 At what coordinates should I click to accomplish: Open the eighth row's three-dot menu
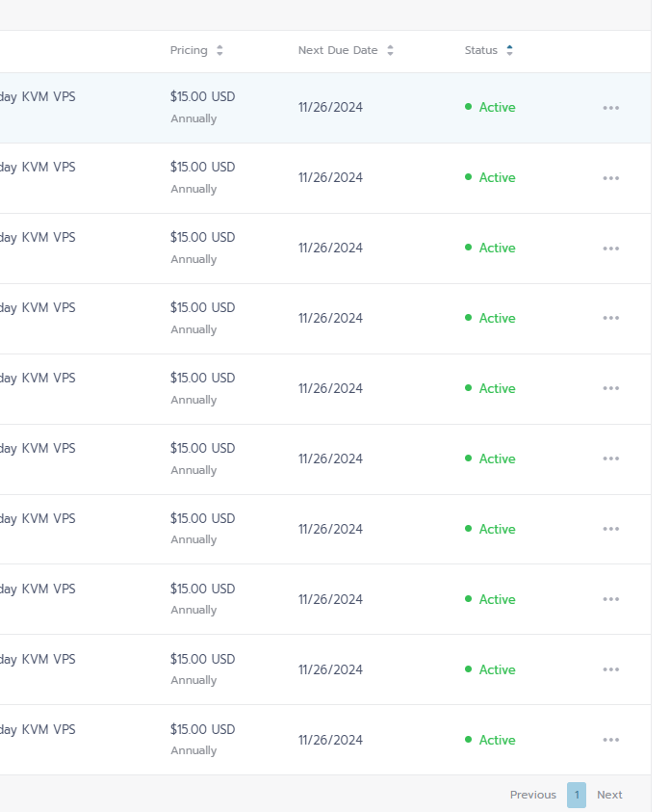coord(610,599)
